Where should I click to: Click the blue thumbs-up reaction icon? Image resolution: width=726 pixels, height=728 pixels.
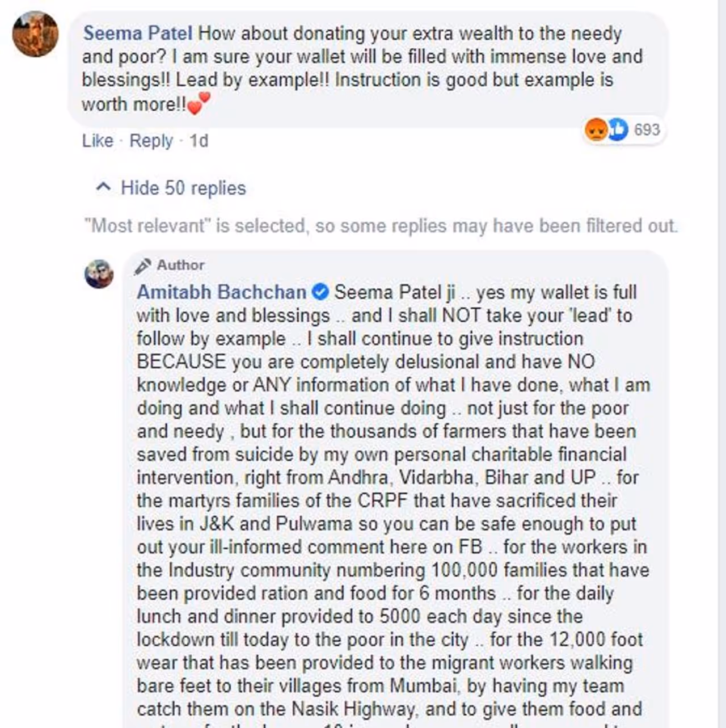(618, 130)
